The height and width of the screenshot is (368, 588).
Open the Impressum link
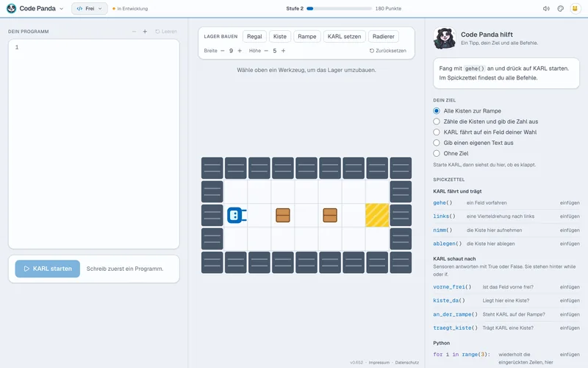(x=379, y=362)
